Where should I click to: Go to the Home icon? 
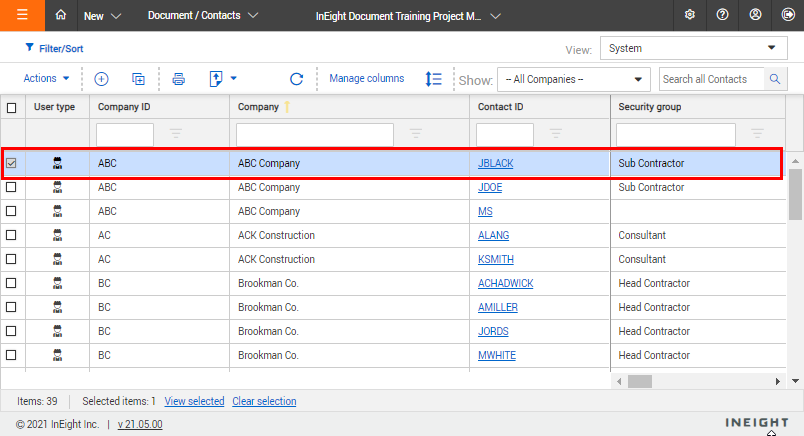click(x=61, y=15)
